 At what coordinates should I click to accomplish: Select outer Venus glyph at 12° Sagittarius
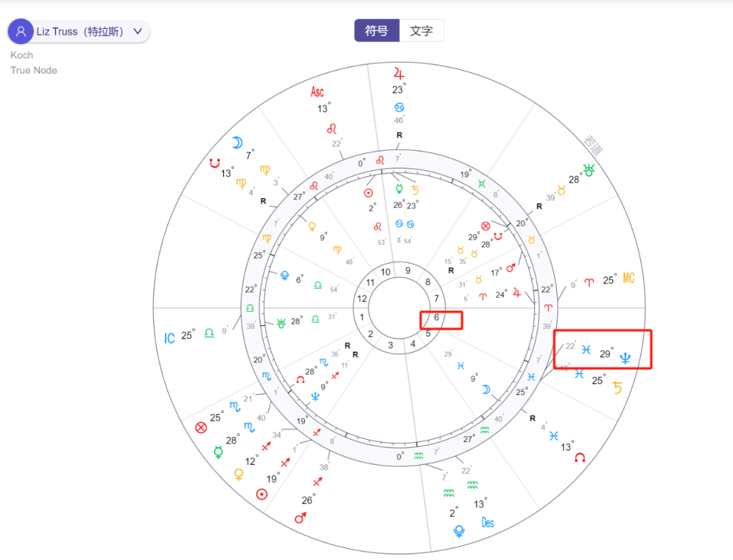[x=239, y=475]
